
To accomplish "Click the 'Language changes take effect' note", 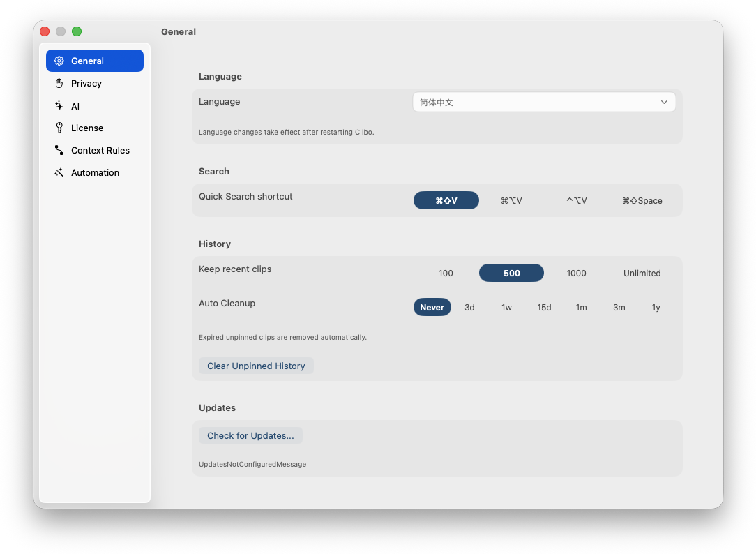I will (x=287, y=132).
